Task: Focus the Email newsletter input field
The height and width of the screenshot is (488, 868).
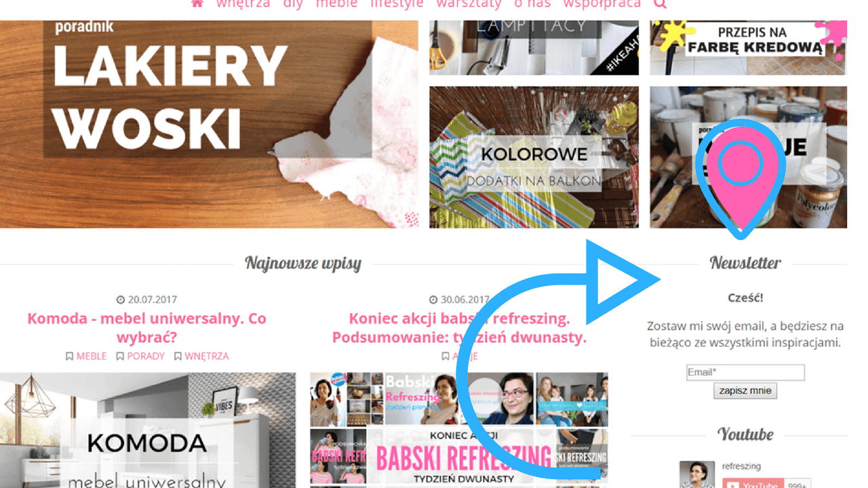Action: pos(745,372)
